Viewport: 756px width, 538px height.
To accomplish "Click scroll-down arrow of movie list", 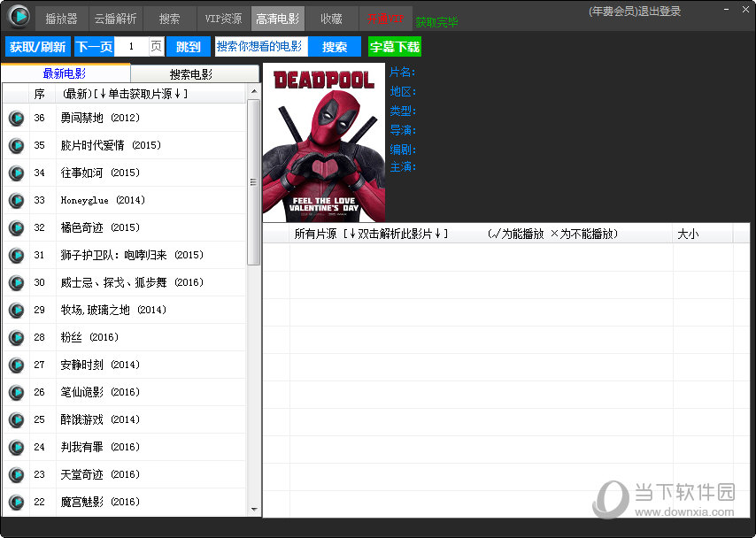I will pos(254,509).
